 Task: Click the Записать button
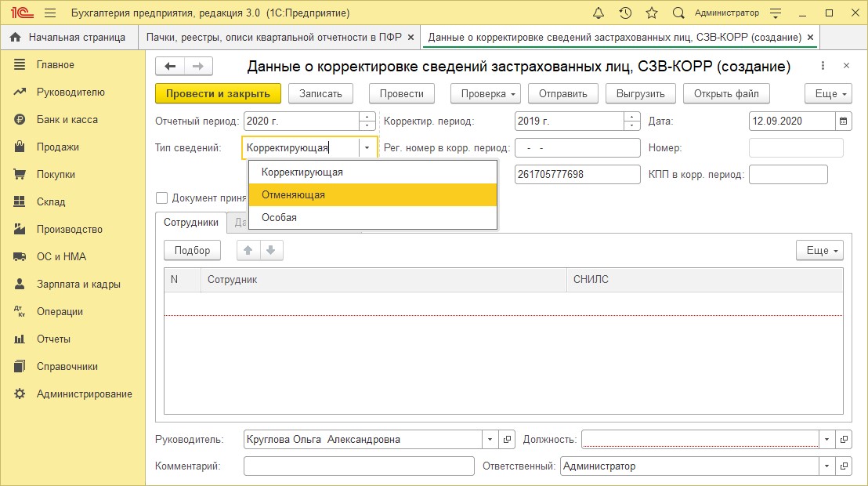(x=320, y=93)
